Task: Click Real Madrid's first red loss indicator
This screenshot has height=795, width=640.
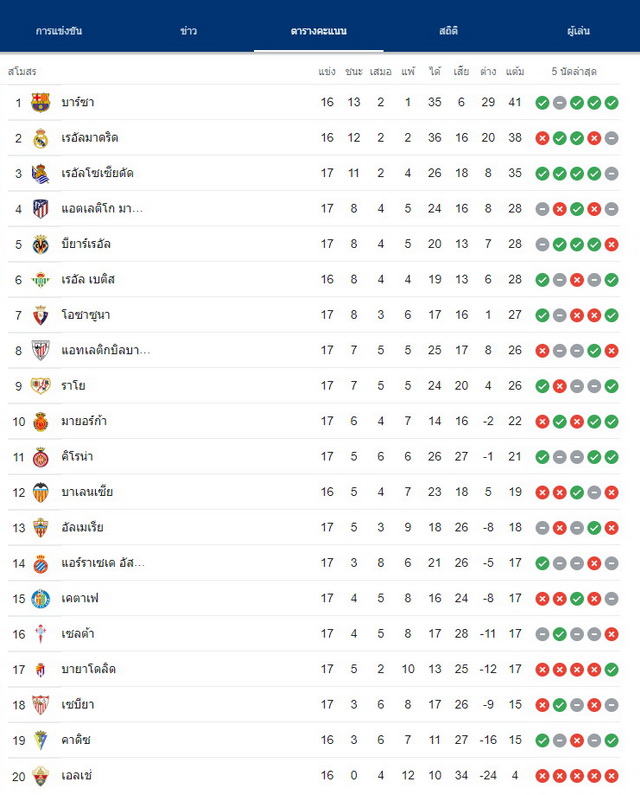Action: (542, 138)
